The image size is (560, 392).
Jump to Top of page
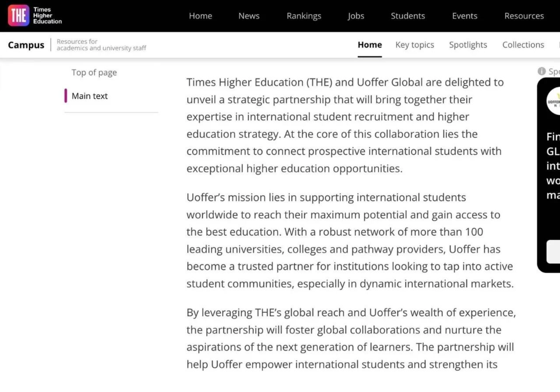[94, 73]
